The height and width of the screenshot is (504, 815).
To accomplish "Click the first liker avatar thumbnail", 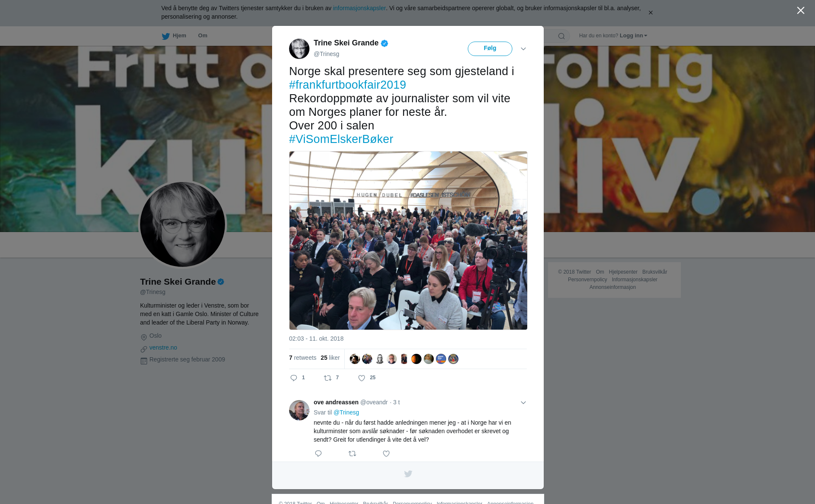I will pos(355,359).
